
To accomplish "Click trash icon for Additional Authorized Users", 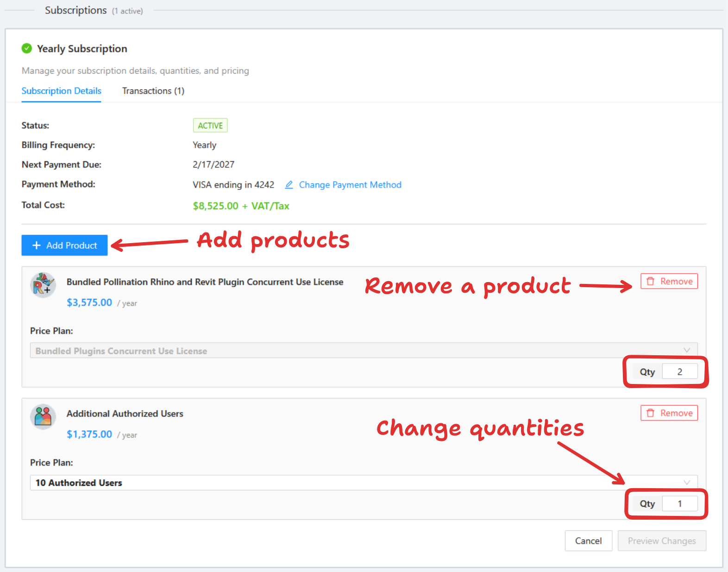I will click(651, 413).
